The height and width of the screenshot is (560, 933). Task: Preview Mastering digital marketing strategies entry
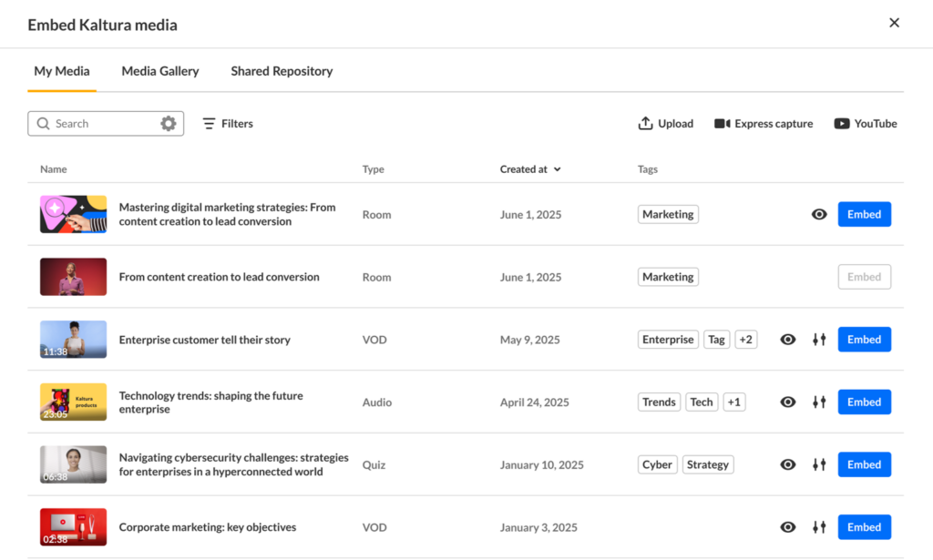tap(819, 215)
